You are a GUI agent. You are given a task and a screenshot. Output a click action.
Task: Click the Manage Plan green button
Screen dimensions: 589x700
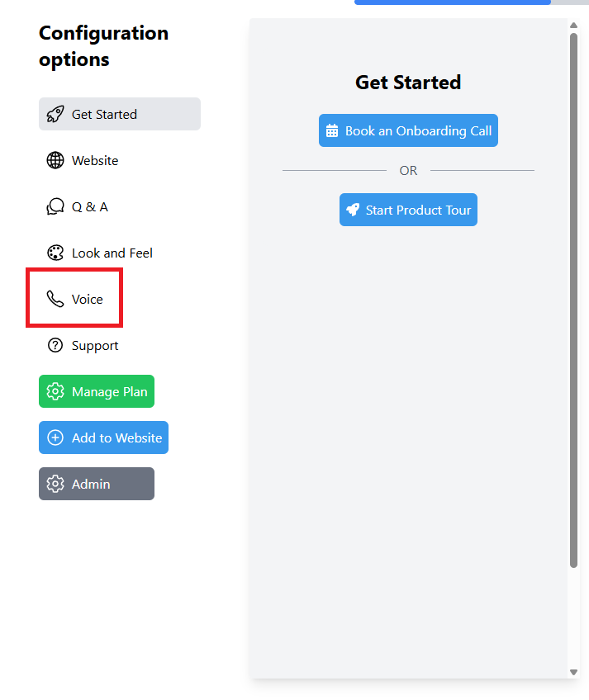97,391
